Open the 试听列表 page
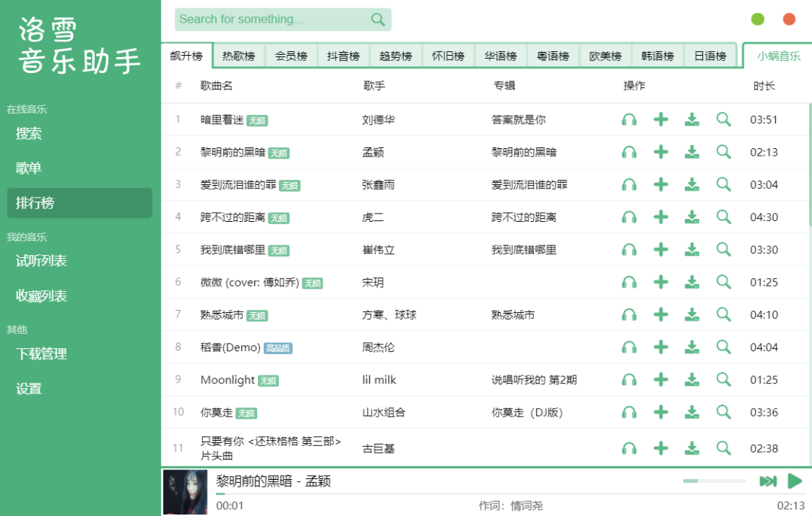Screen dimensions: 812x516 [x=80, y=260]
